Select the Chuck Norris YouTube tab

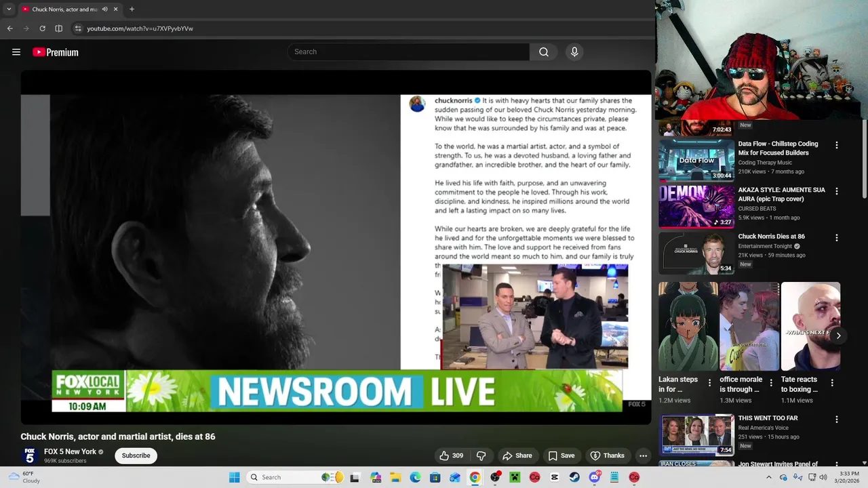[x=69, y=9]
